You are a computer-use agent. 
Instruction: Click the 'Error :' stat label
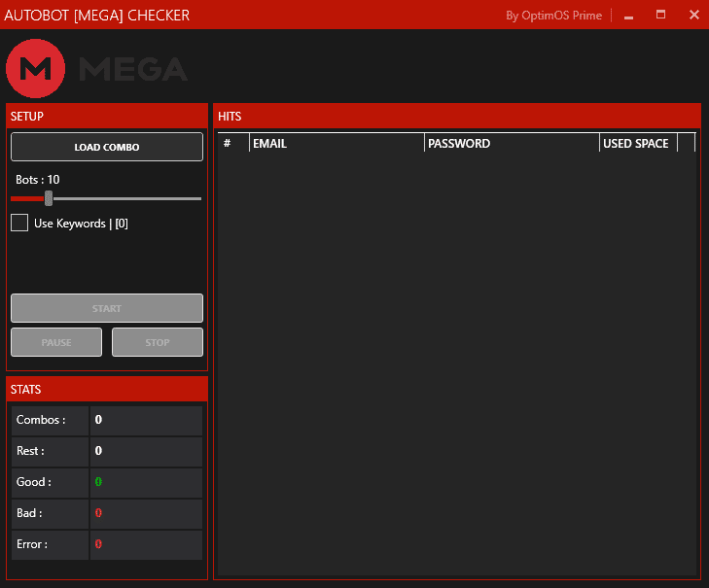32,544
